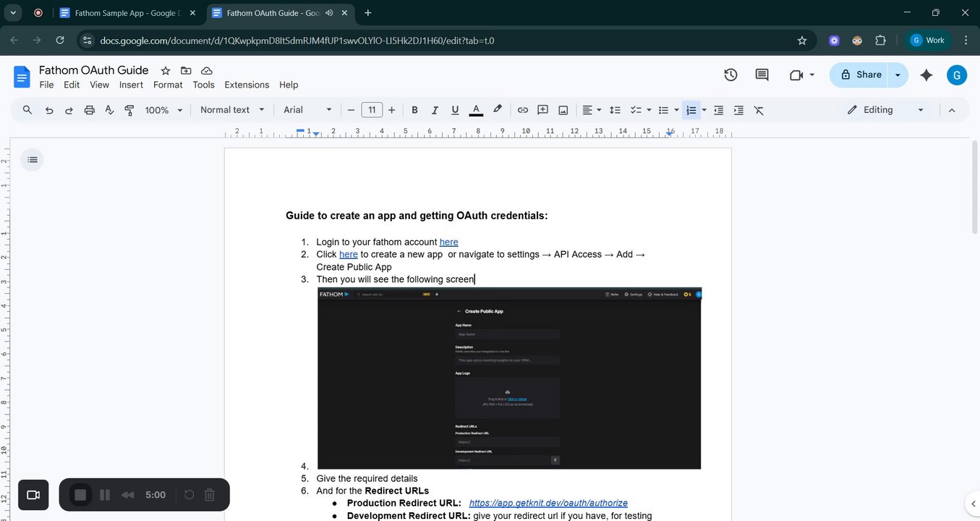Delete the current screen recording
980x521 pixels.
(x=210, y=495)
